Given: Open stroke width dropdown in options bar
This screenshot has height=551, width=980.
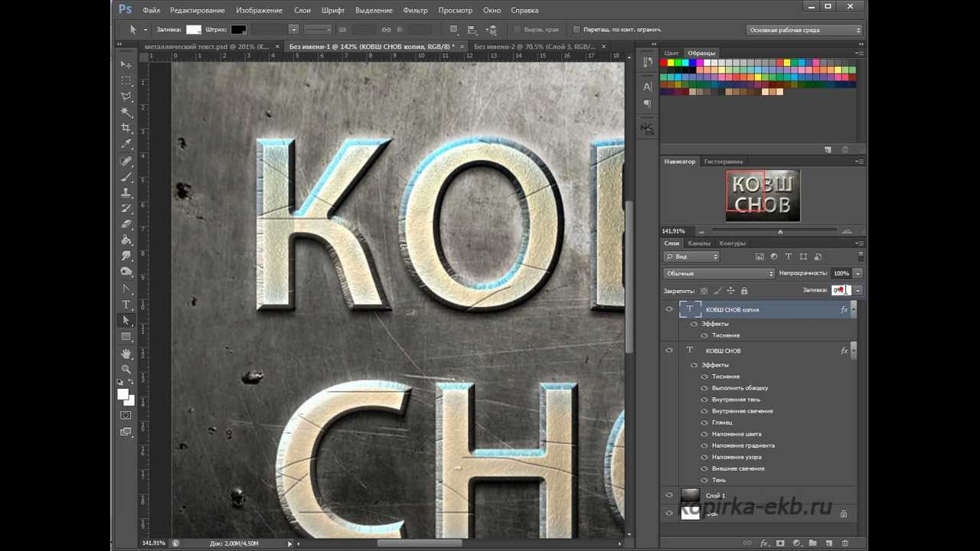Looking at the screenshot, I should [x=294, y=30].
